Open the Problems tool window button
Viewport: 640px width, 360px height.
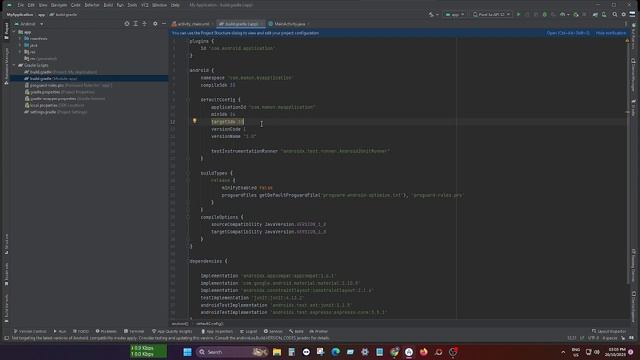106,331
